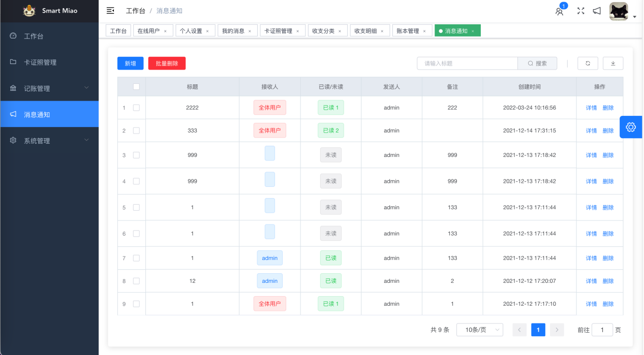Screen dimensions: 644x355
Task: Open the blue settings gear panel
Action: tap(631, 127)
